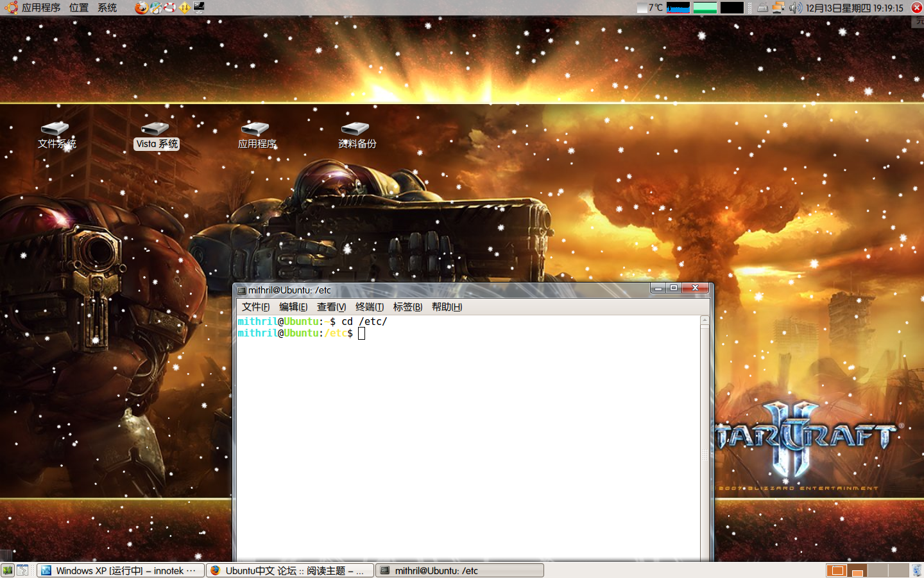The height and width of the screenshot is (578, 924).
Task: Click the 'cd /etc/' command text in terminal
Action: click(x=364, y=321)
